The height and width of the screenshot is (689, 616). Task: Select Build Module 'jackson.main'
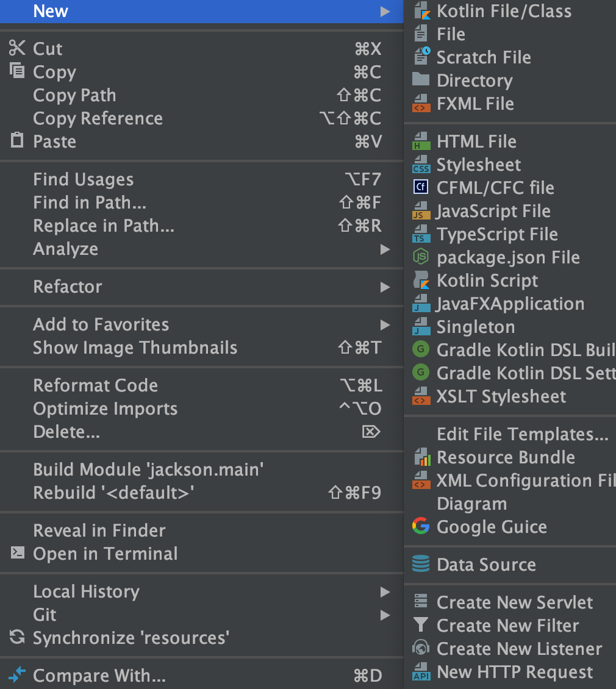[201, 469]
